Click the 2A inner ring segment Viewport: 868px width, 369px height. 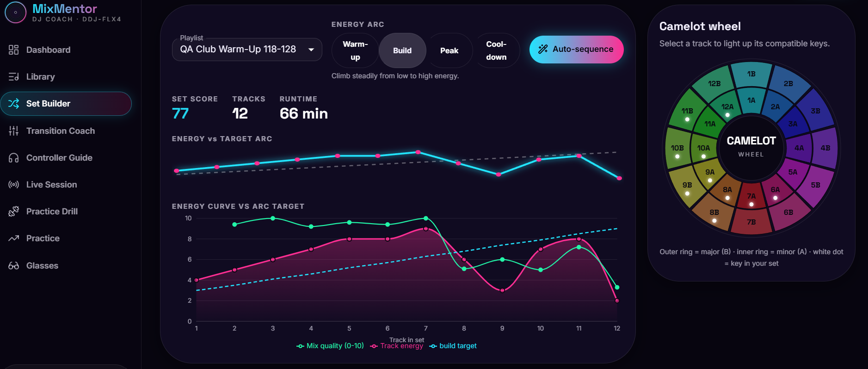pos(776,107)
